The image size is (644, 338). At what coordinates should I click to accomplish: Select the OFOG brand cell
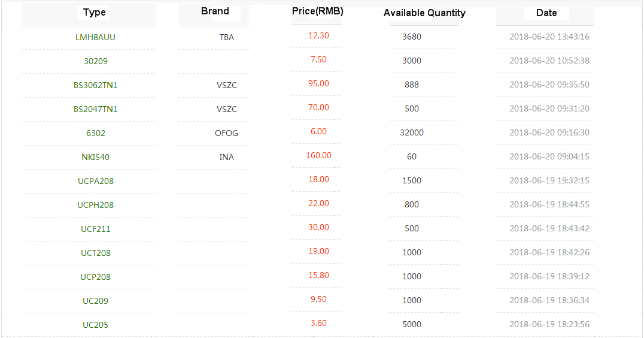(226, 133)
